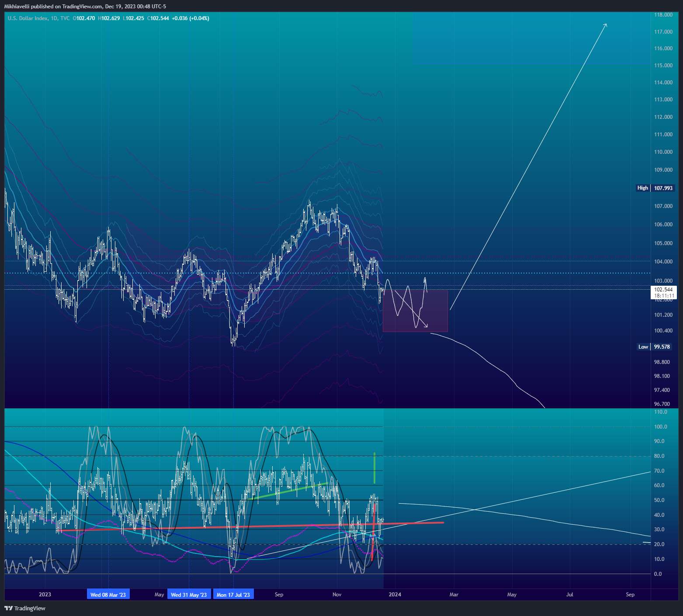Click the 10.0 indicator axis label

pos(659,559)
